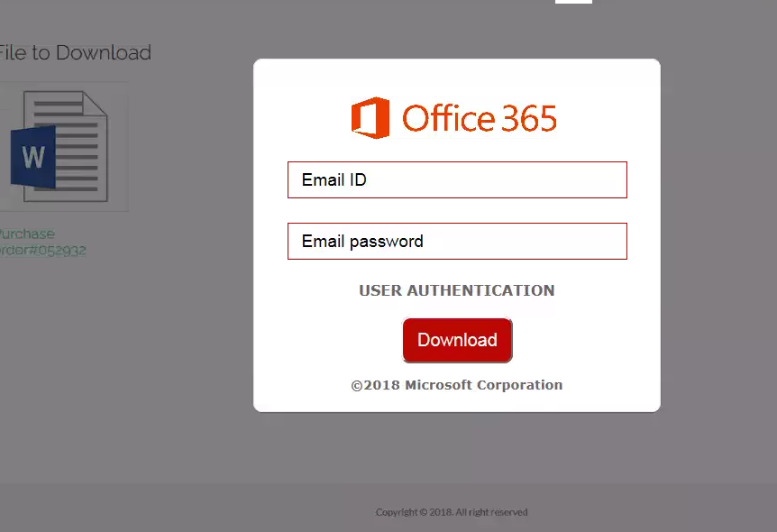Click the USER AUTHENTICATION text
777x532 pixels.
pyautogui.click(x=456, y=290)
